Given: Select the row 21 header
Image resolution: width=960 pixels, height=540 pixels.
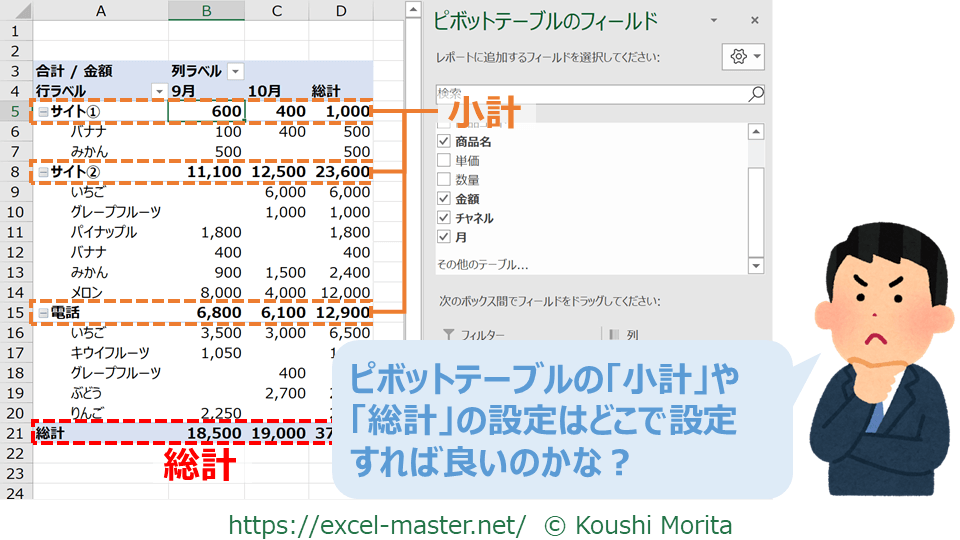Looking at the screenshot, I should (x=15, y=433).
